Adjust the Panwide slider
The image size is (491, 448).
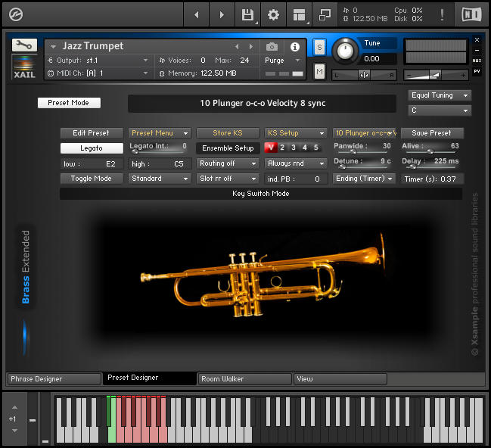click(362, 151)
